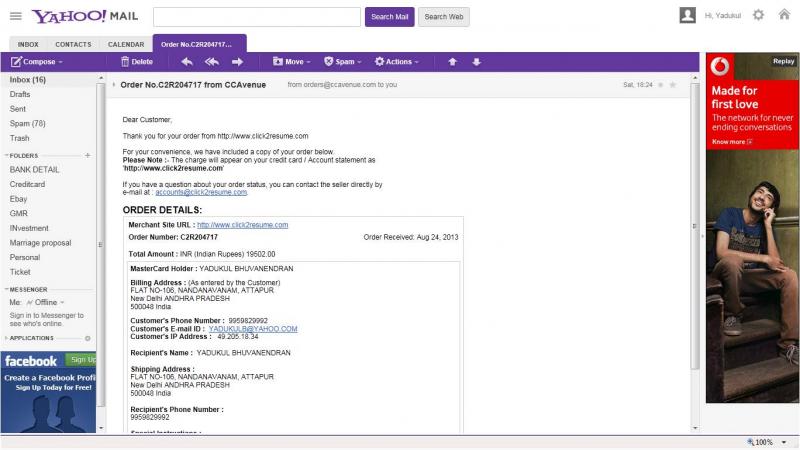Open Inbox (16) folder
This screenshot has height=450, width=800.
point(28,80)
